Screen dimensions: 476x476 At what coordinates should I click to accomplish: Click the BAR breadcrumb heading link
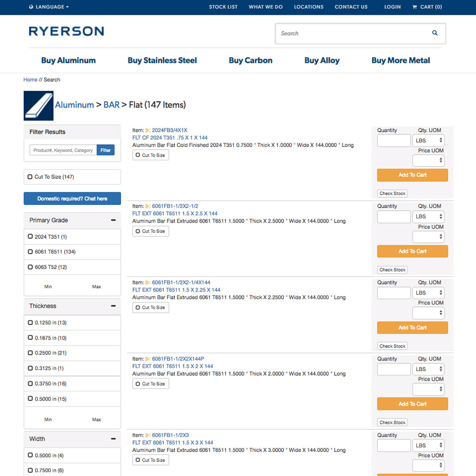111,105
